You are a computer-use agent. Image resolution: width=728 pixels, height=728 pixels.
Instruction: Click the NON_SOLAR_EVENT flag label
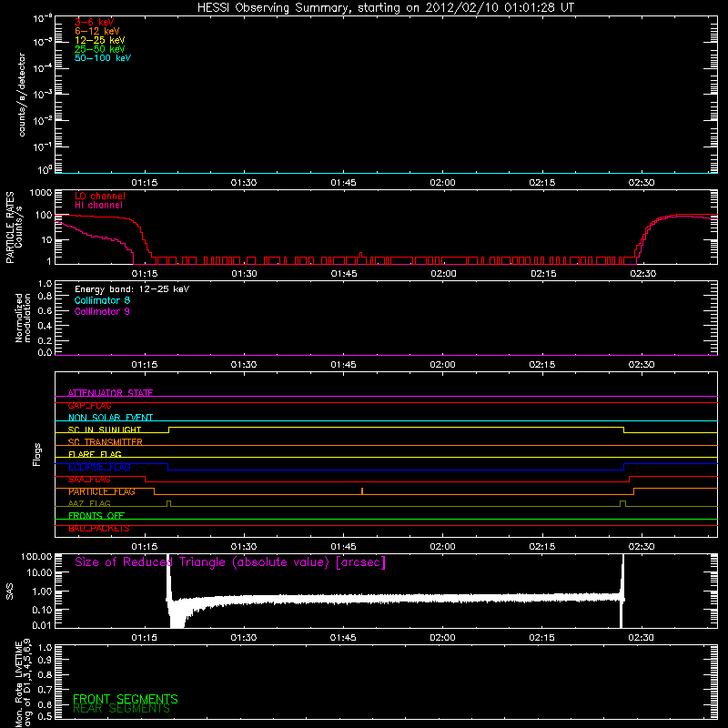point(110,418)
